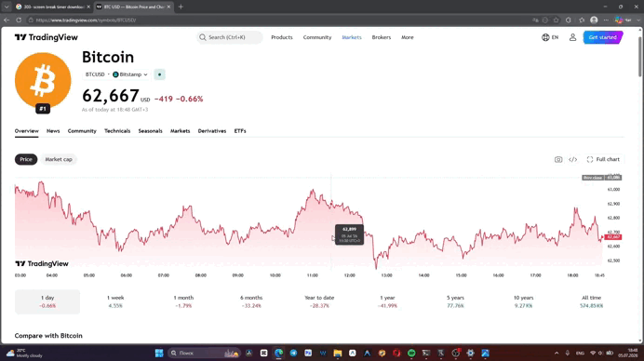Click the address bar URL
644x361 pixels.
coord(86,20)
